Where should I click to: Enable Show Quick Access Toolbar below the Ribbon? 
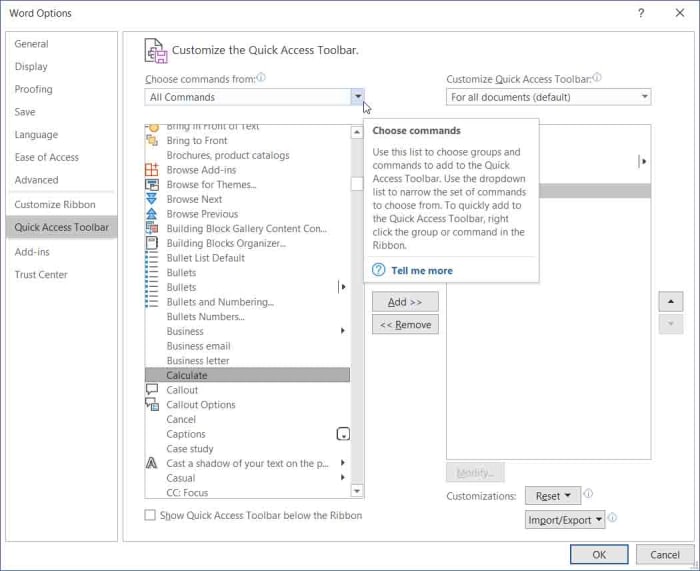click(150, 516)
